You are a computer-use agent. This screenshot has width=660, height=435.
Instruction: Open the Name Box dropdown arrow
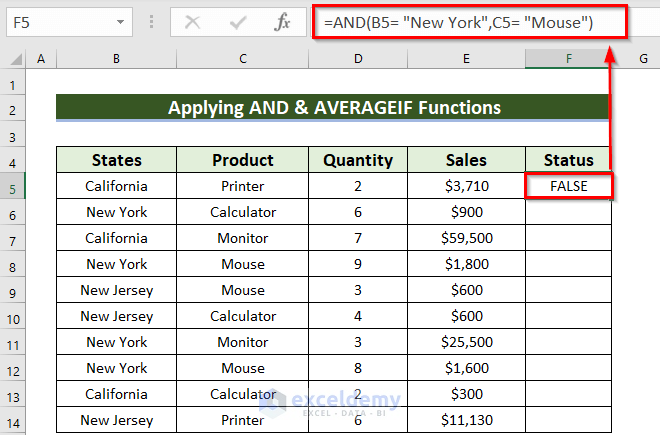tap(120, 22)
